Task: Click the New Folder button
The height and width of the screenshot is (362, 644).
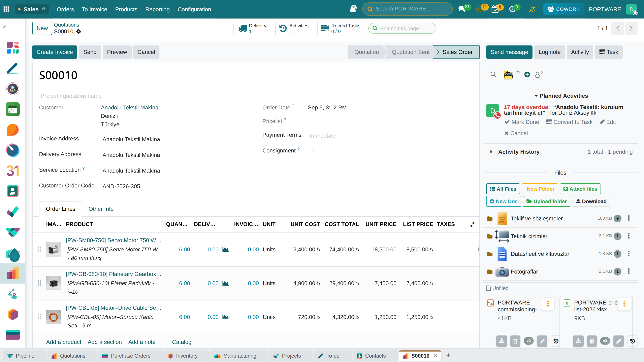Action: point(540,189)
